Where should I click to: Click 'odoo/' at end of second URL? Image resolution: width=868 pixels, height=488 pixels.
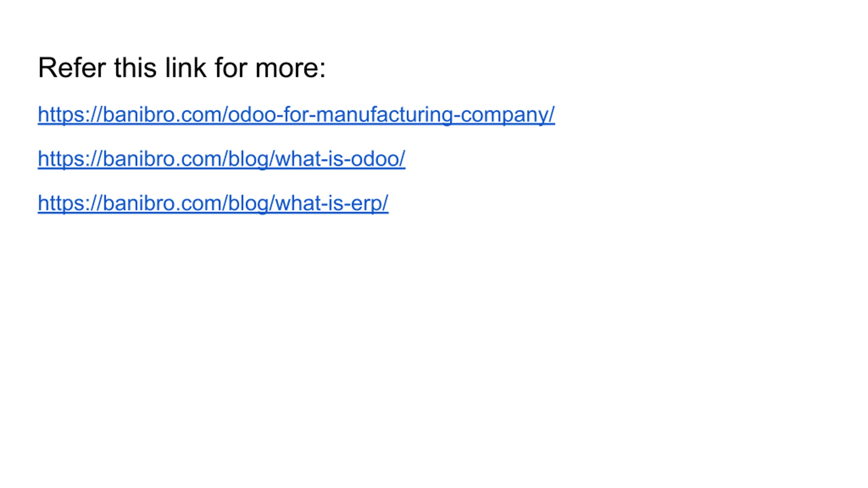(378, 159)
